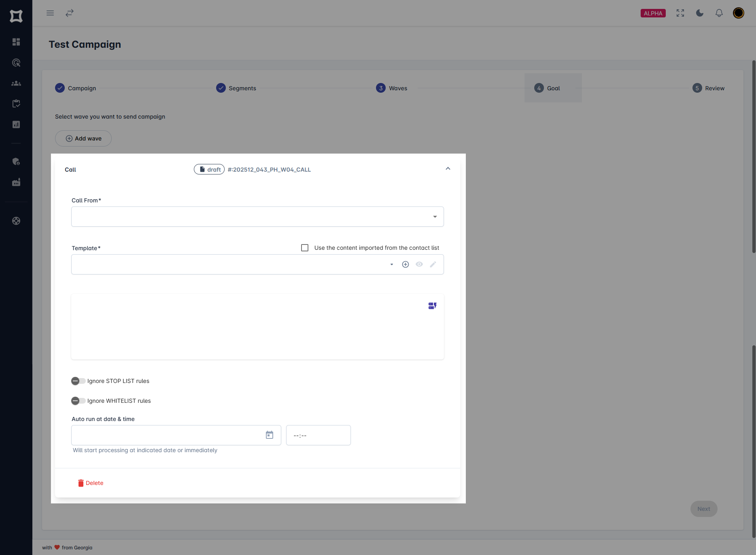
Task: Enable Ignore WHITELIST rules
Action: (78, 401)
